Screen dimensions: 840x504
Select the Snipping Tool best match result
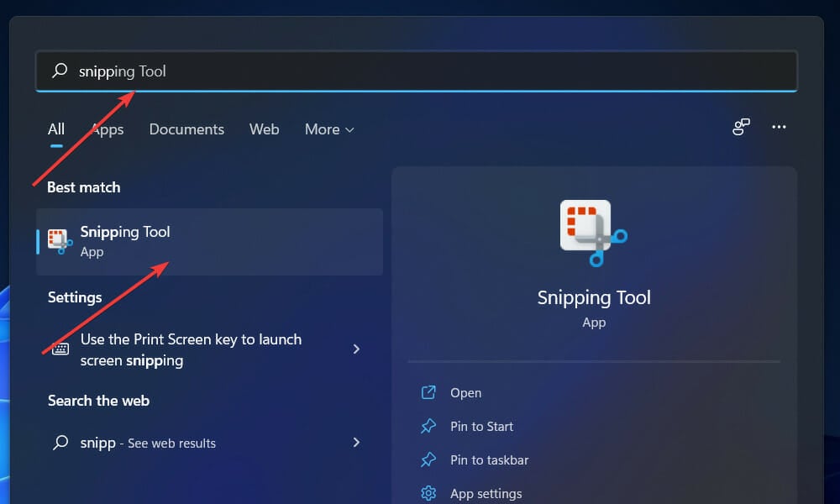click(209, 242)
